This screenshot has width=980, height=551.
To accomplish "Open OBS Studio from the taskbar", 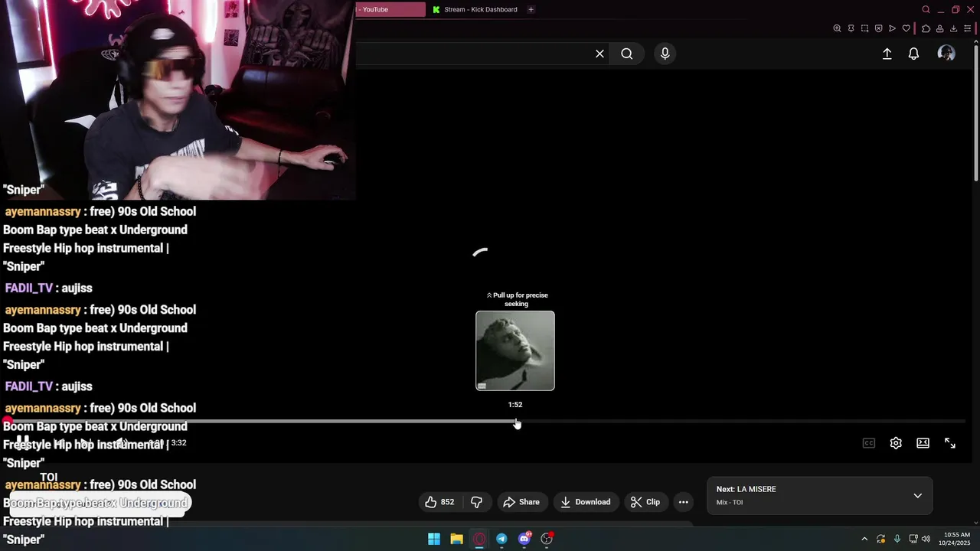I will click(547, 539).
